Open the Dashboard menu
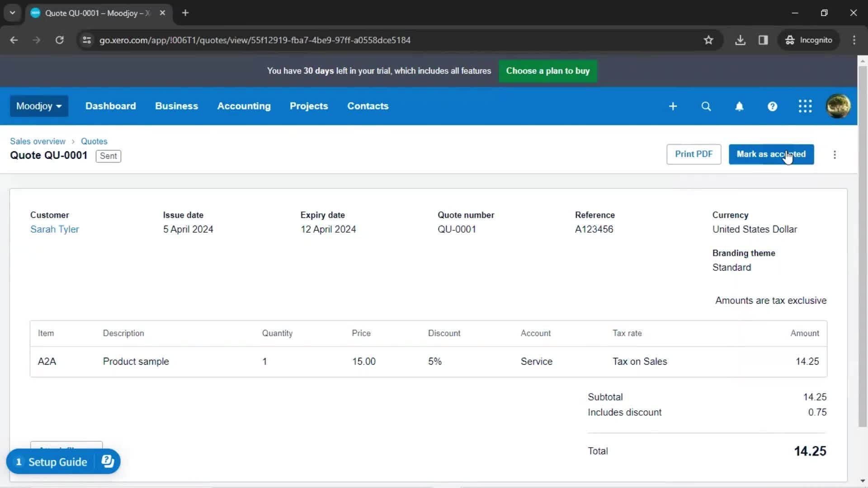The image size is (868, 488). pos(110,106)
